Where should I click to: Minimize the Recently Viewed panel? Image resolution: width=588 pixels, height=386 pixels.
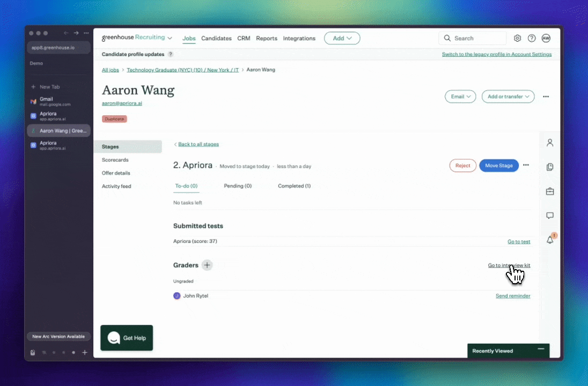tap(541, 349)
